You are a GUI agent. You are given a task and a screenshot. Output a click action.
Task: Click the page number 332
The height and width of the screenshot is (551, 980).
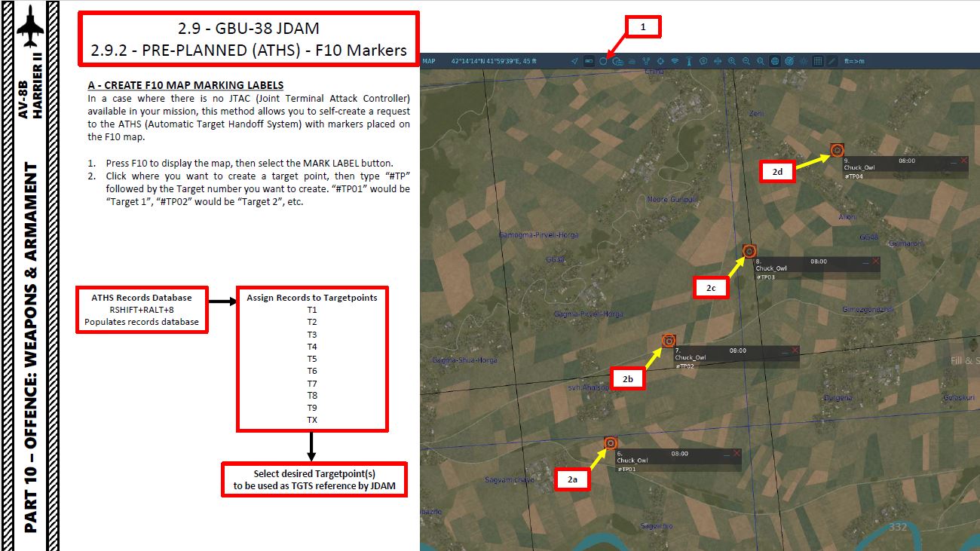click(898, 527)
